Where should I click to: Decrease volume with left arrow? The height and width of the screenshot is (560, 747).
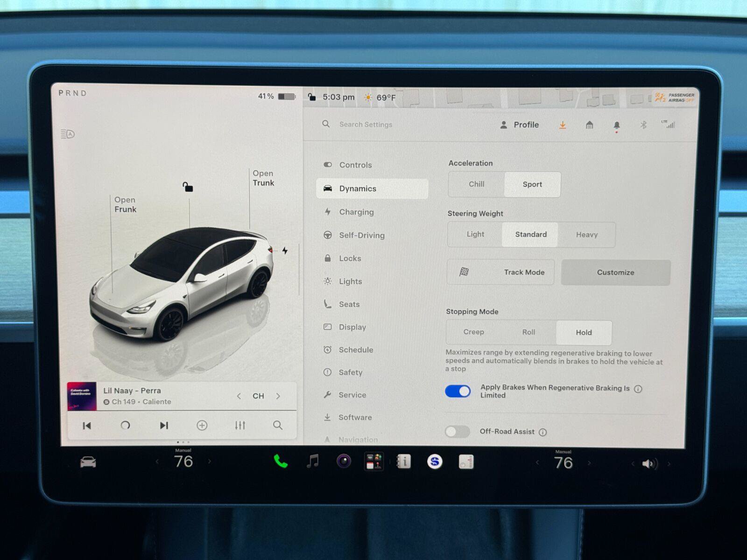[x=633, y=463]
